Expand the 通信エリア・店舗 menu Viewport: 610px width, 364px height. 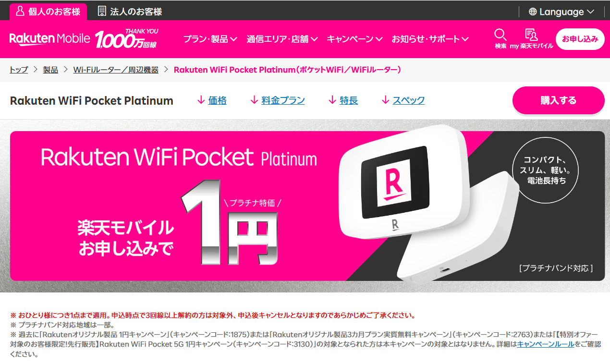click(282, 39)
